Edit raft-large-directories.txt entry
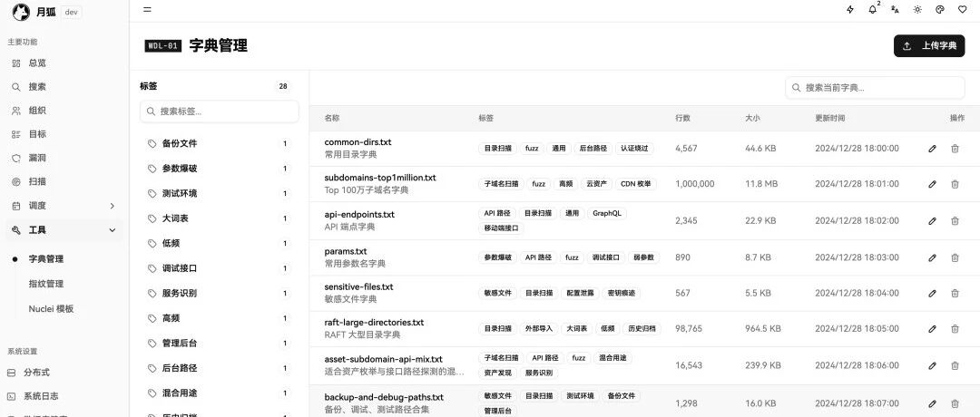This screenshot has width=980, height=417. point(933,329)
